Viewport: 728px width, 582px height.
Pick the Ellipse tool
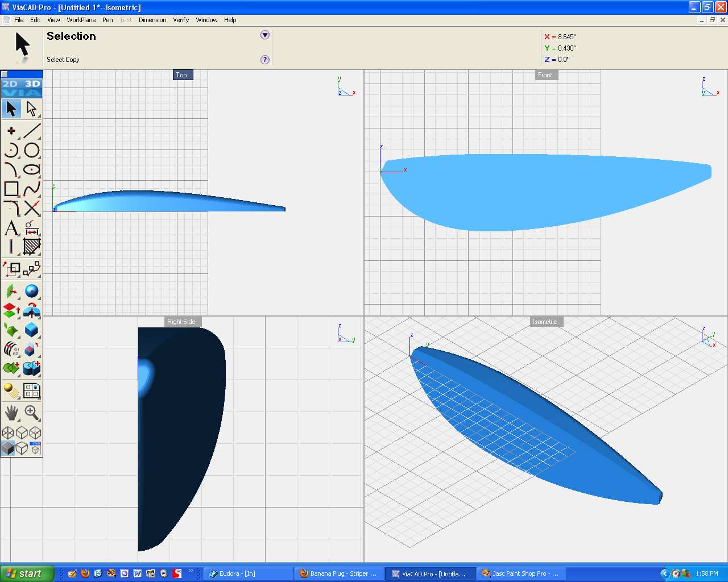[x=32, y=169]
